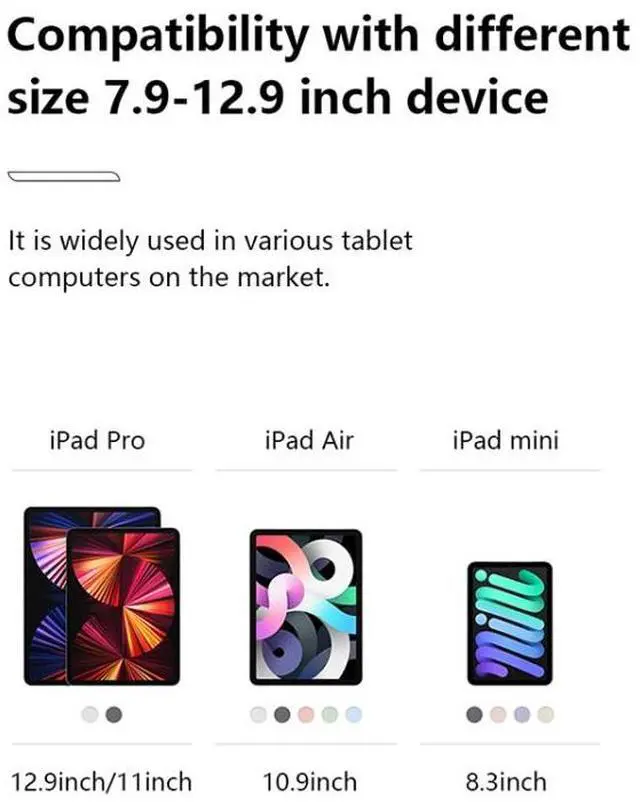Choose the pink dot under iPad mini
Viewport: 640px width, 805px height.
click(498, 714)
